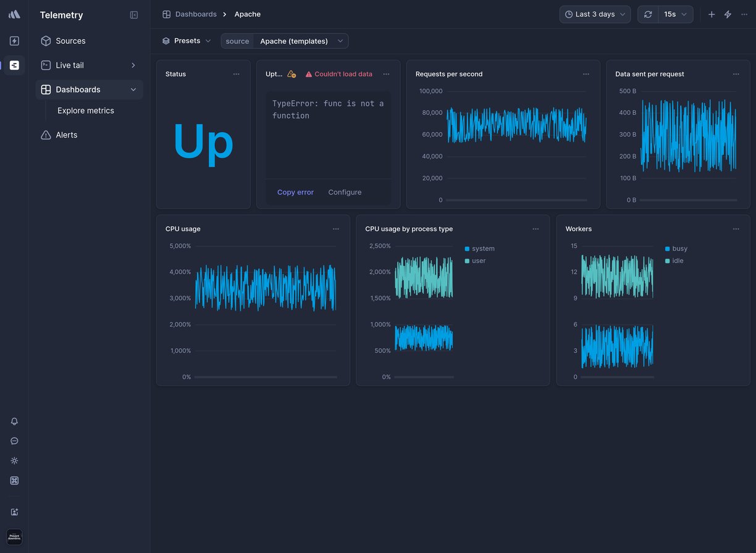This screenshot has height=553, width=756.
Task: Click the Dashboards breadcrumb link
Action: point(196,14)
